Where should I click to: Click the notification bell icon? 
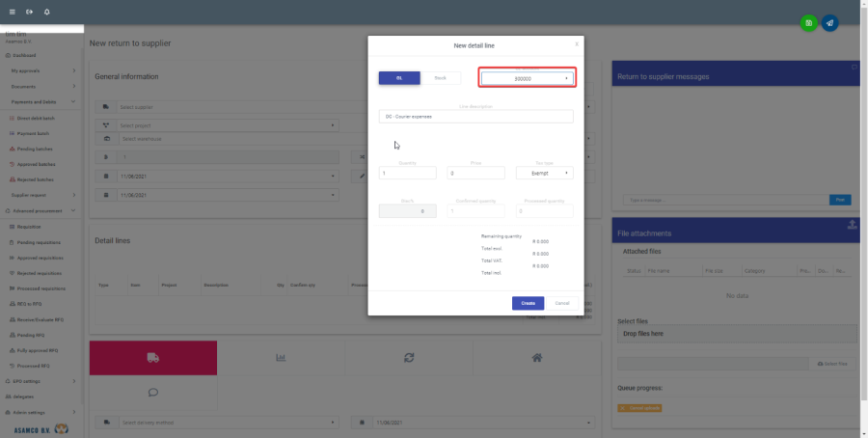pyautogui.click(x=47, y=12)
